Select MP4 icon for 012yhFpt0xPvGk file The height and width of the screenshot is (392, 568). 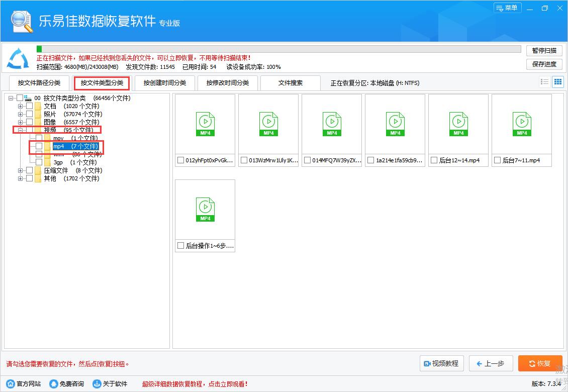(x=206, y=124)
